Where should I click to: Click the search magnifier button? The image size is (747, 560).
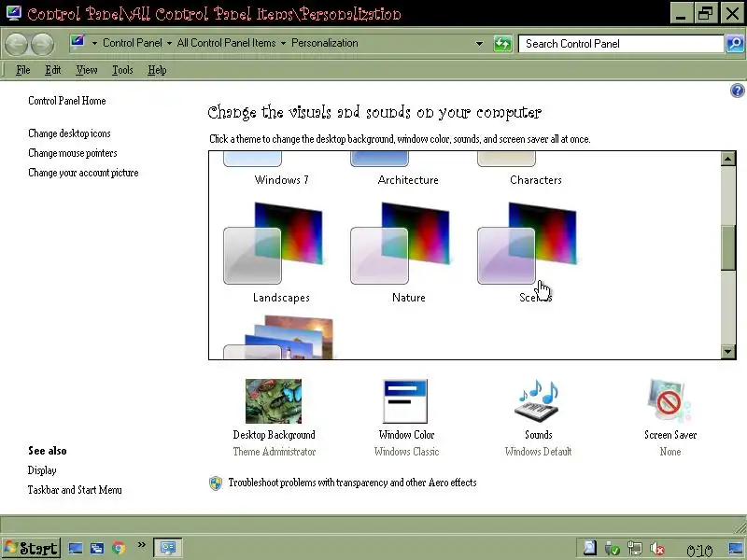click(735, 44)
